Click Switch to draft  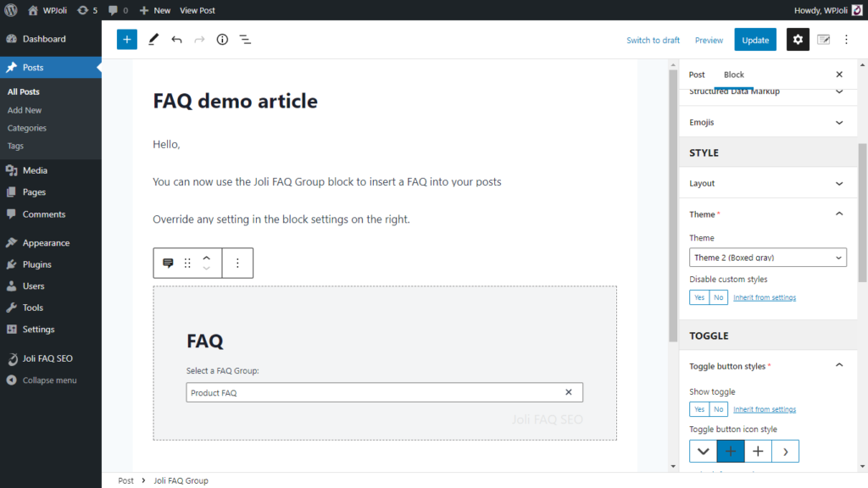pos(653,39)
